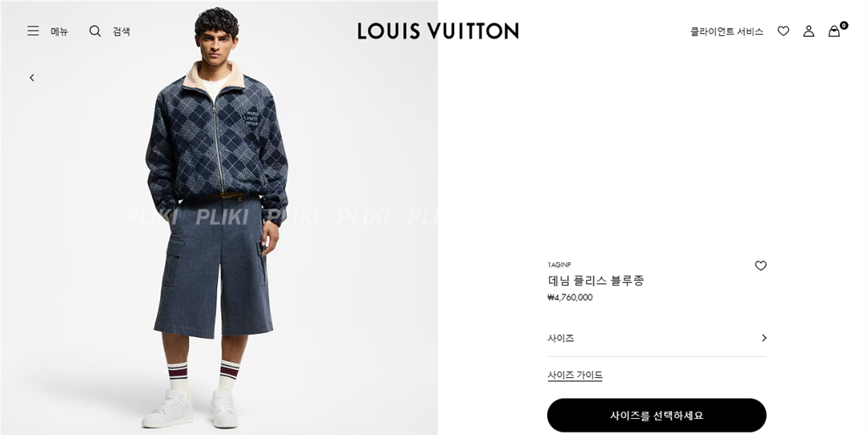868x435 pixels.
Task: Open the hamburger menu icon
Action: click(33, 31)
